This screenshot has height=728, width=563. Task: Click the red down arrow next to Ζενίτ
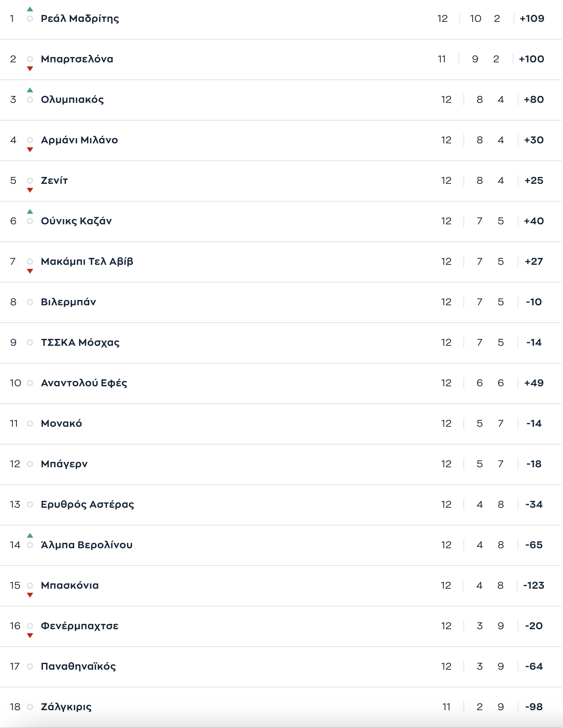click(30, 190)
